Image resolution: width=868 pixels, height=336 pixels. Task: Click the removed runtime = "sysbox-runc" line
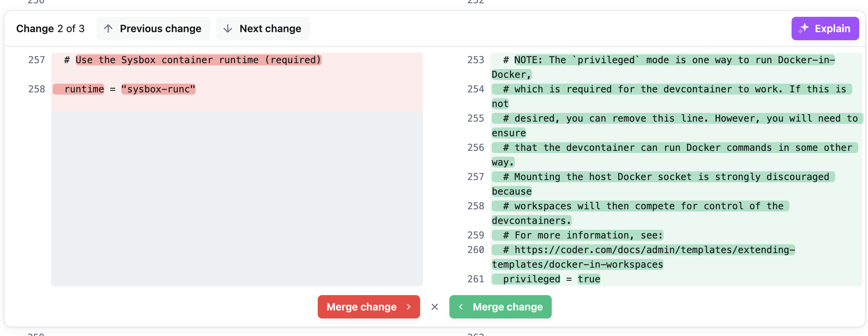tap(130, 89)
